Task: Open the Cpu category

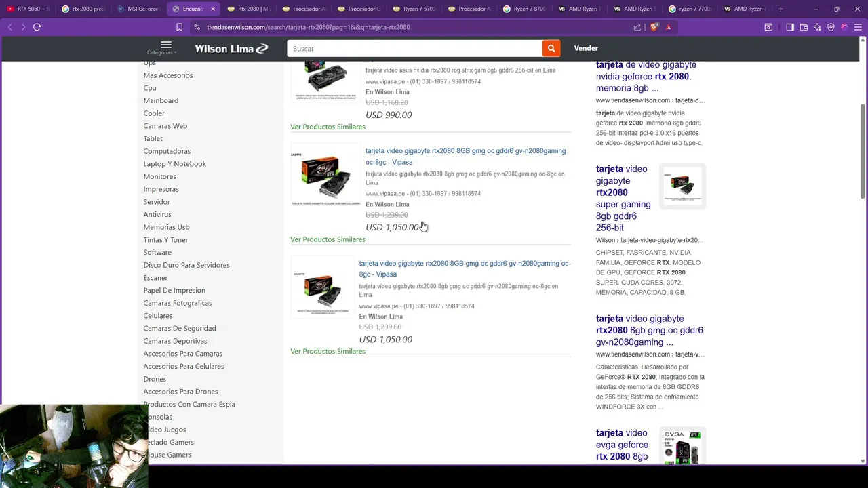Action: [150, 88]
